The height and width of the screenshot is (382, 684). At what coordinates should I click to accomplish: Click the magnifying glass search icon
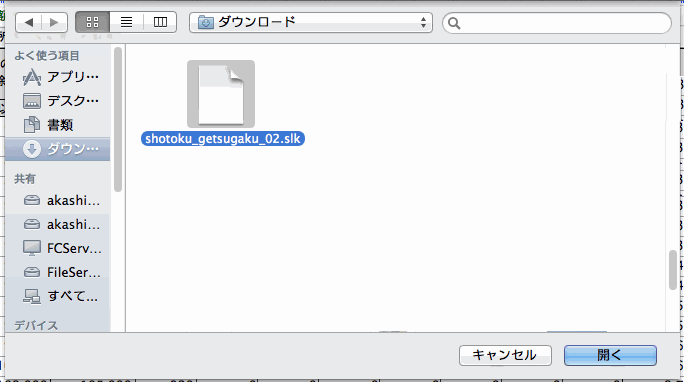click(x=454, y=23)
